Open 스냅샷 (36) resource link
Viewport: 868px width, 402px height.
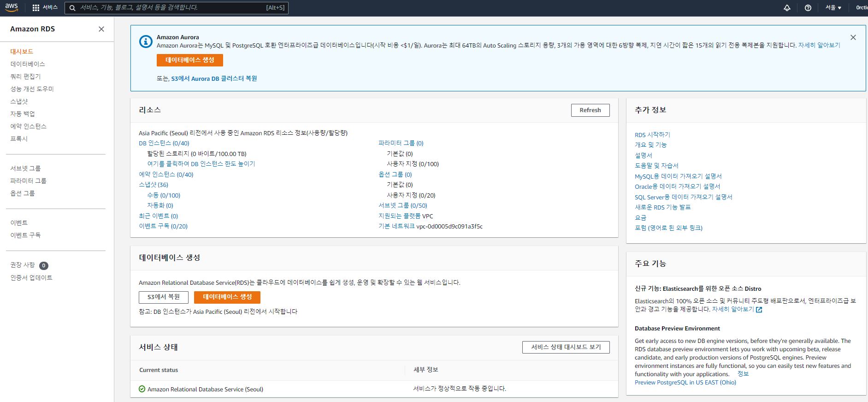point(154,185)
